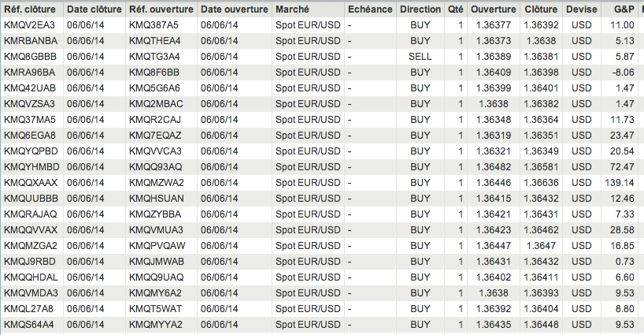This screenshot has height=335, width=644.
Task: Select the row with reference KMQV2EA3
Action: pyautogui.click(x=29, y=25)
